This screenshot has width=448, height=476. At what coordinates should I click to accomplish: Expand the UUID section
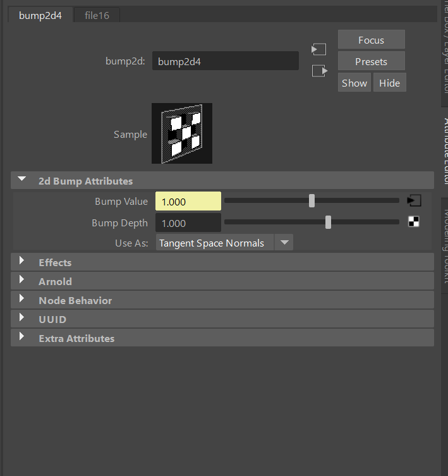coord(23,319)
